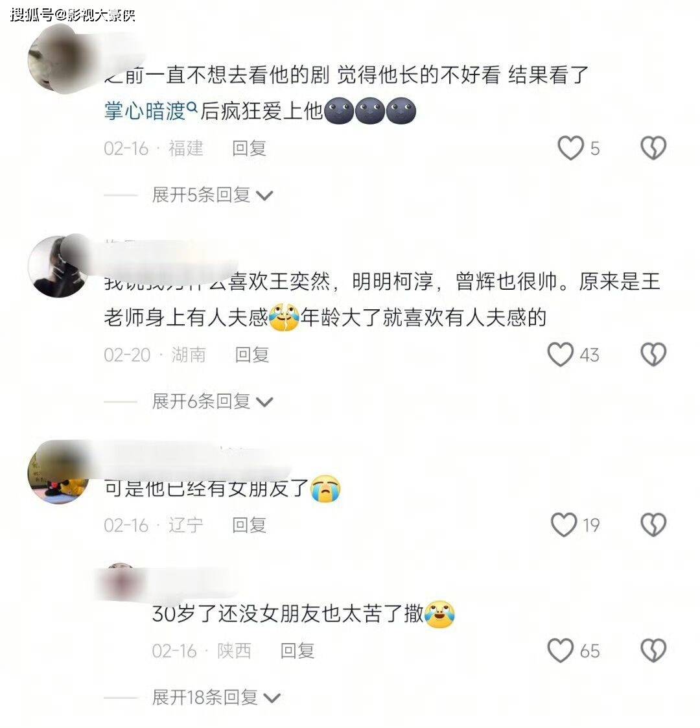The image size is (700, 728).
Task: Dislike the Fujian comment using broken heart
Action: (x=653, y=148)
